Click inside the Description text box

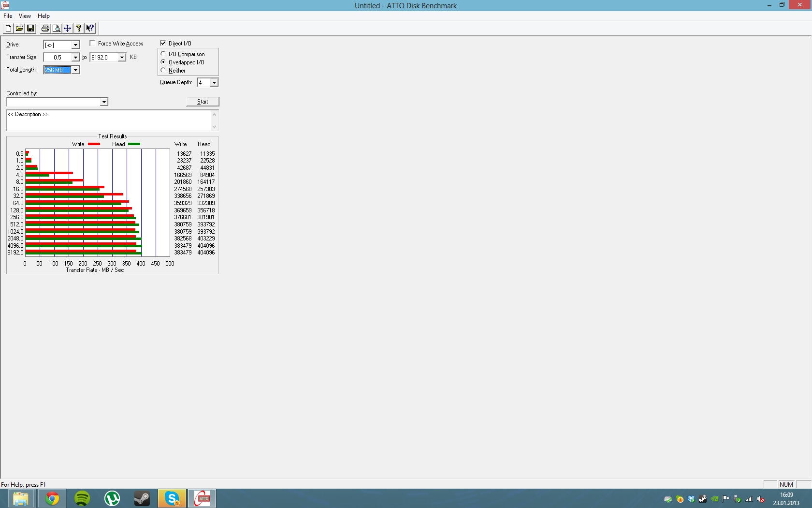point(109,120)
